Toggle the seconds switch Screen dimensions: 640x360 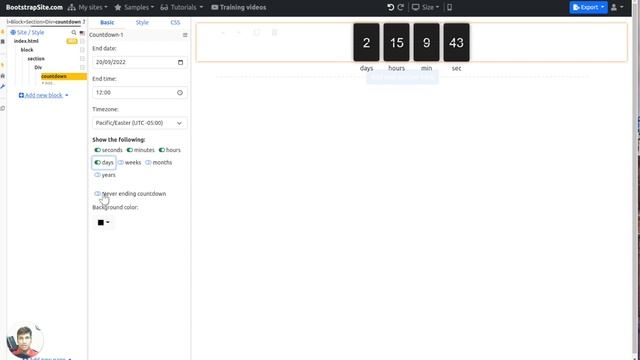[x=98, y=150]
